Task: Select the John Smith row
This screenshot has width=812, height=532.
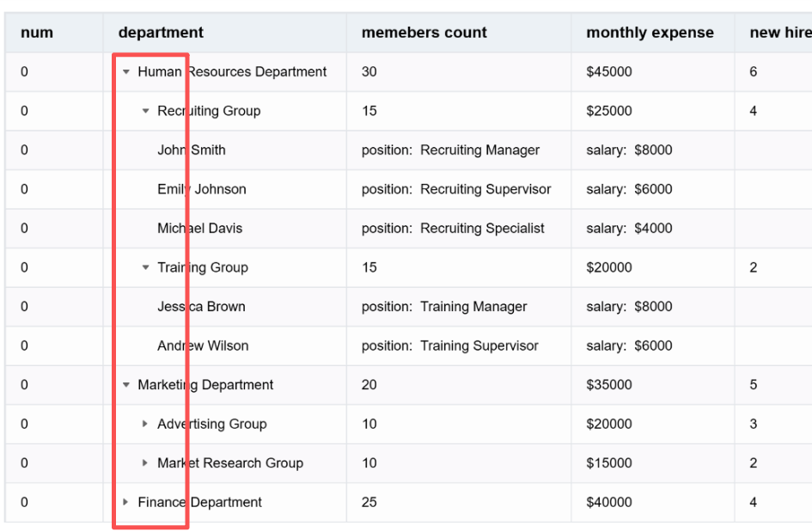Action: 192,150
